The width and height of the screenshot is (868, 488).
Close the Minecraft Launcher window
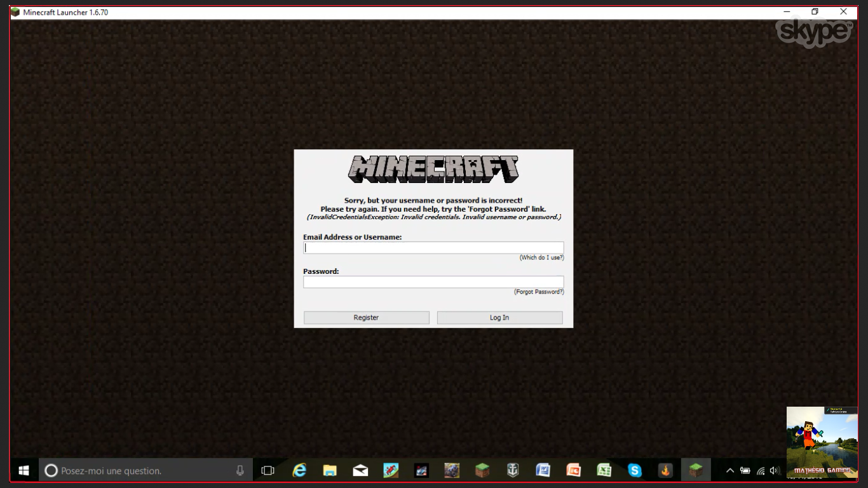(844, 12)
